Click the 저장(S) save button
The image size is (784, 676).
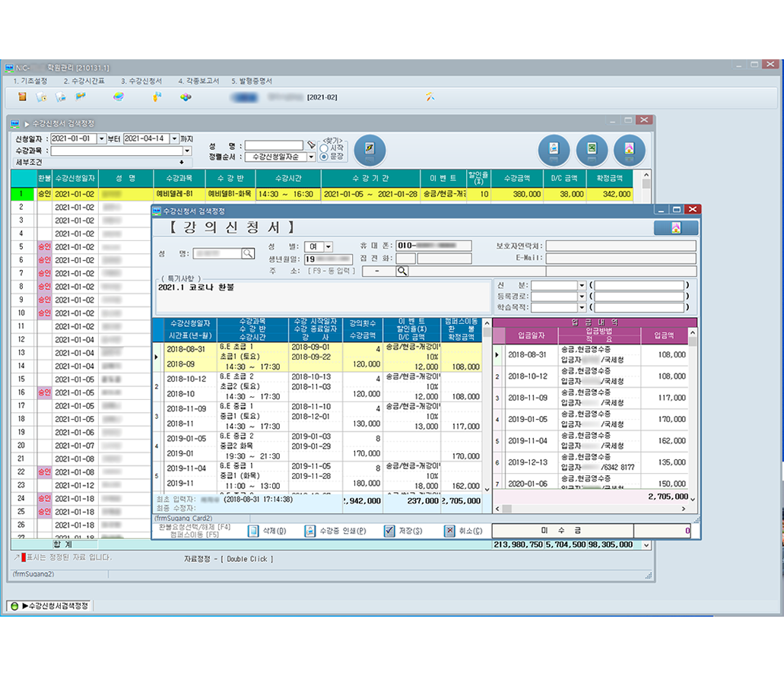[x=403, y=531]
